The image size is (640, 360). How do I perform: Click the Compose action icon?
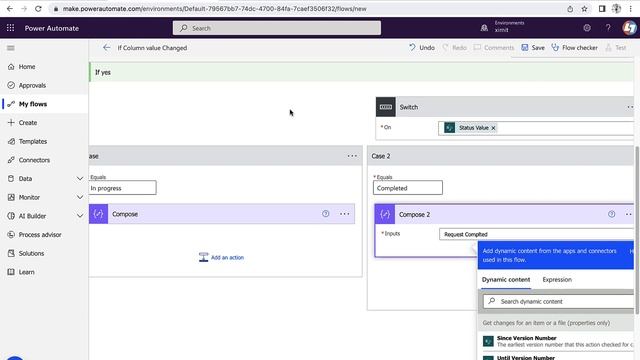coord(98,214)
